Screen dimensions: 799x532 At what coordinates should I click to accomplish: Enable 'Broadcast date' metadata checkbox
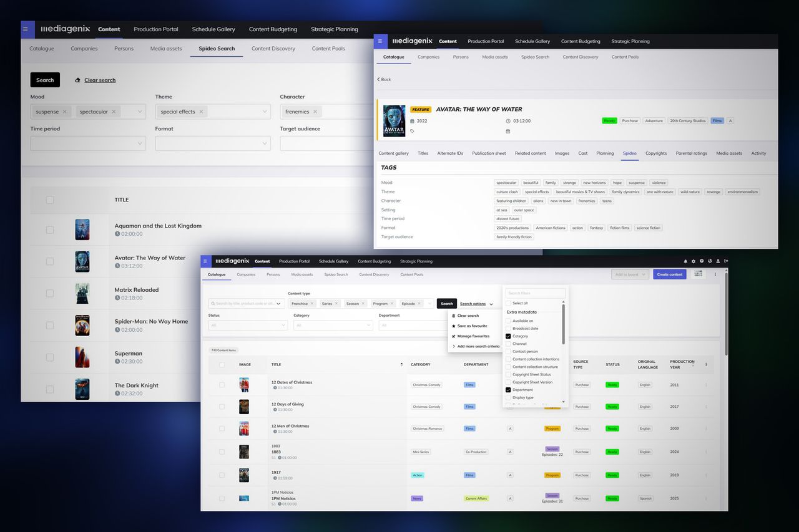click(x=508, y=329)
